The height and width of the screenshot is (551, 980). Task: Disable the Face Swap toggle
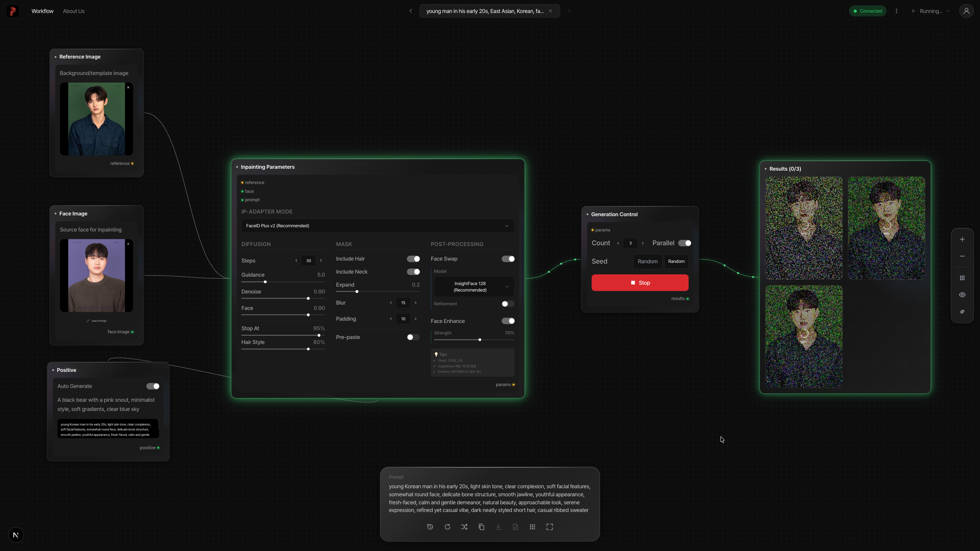(508, 259)
